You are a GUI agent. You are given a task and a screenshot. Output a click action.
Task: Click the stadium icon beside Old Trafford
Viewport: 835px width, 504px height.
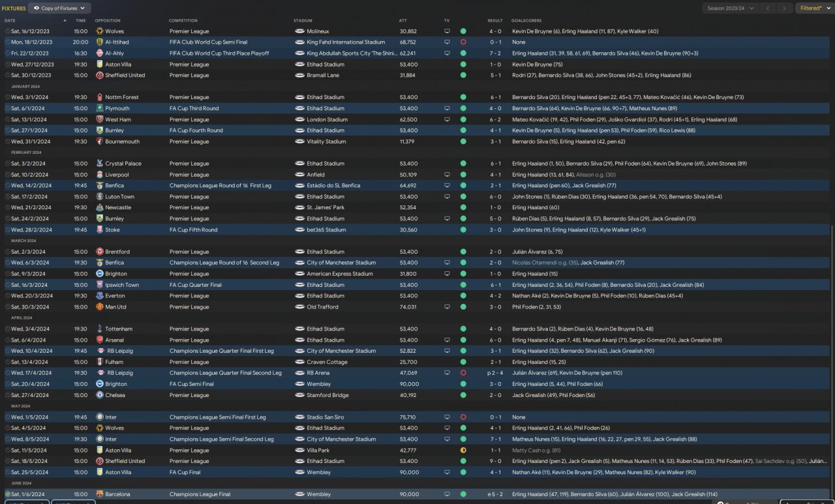tap(299, 307)
